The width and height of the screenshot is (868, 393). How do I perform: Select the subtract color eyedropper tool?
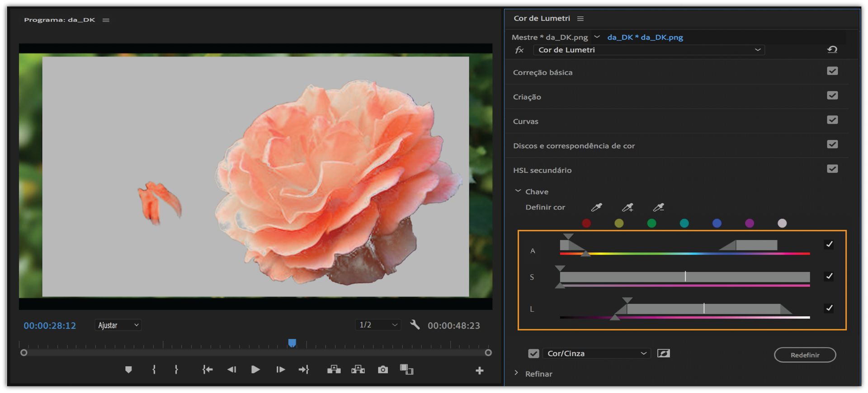pyautogui.click(x=659, y=207)
